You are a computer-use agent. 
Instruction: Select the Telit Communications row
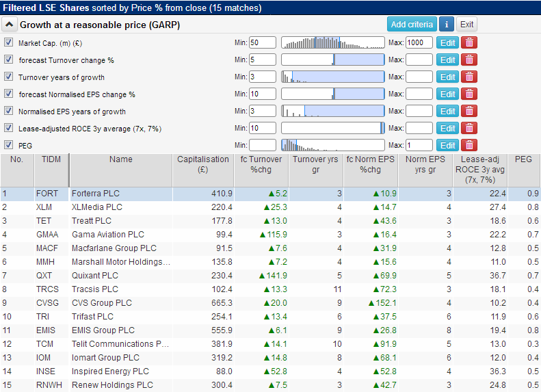point(271,344)
